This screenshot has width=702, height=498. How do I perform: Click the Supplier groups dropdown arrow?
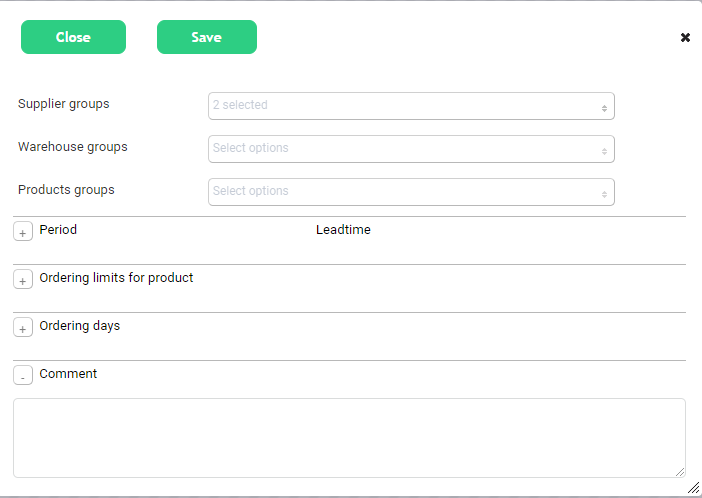[604, 107]
